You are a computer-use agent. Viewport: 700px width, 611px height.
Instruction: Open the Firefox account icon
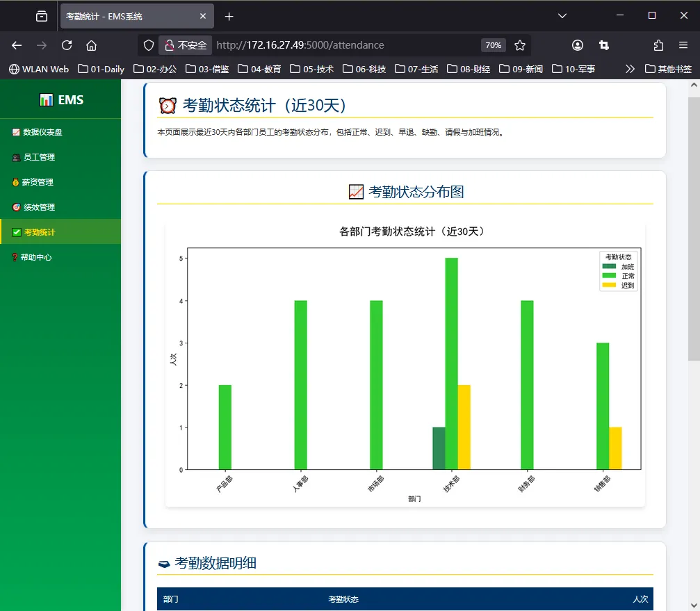coord(577,45)
